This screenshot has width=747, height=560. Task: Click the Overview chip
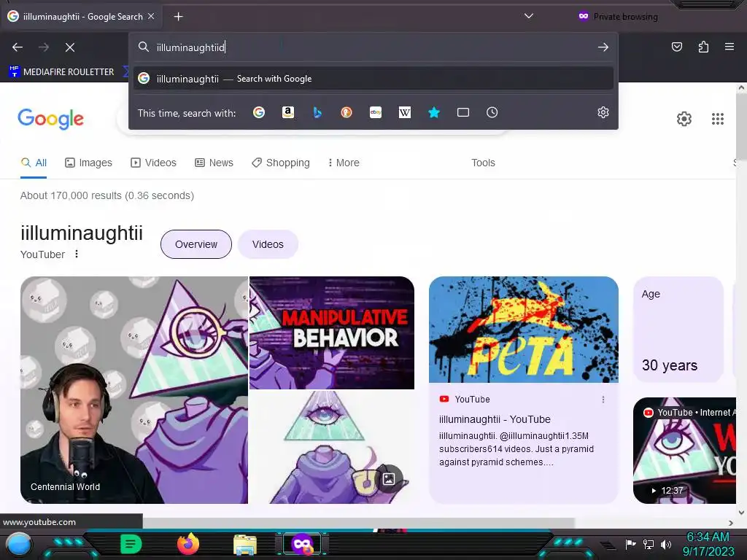click(196, 244)
